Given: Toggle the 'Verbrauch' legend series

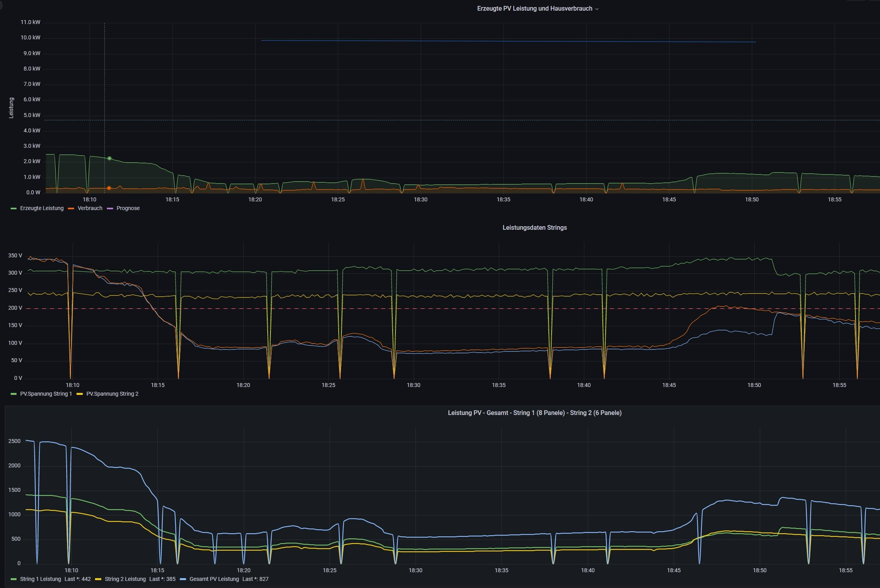Looking at the screenshot, I should [x=90, y=208].
